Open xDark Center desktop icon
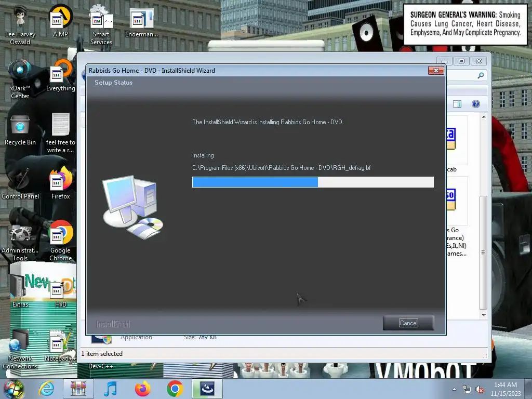The image size is (532, 399). 20,79
